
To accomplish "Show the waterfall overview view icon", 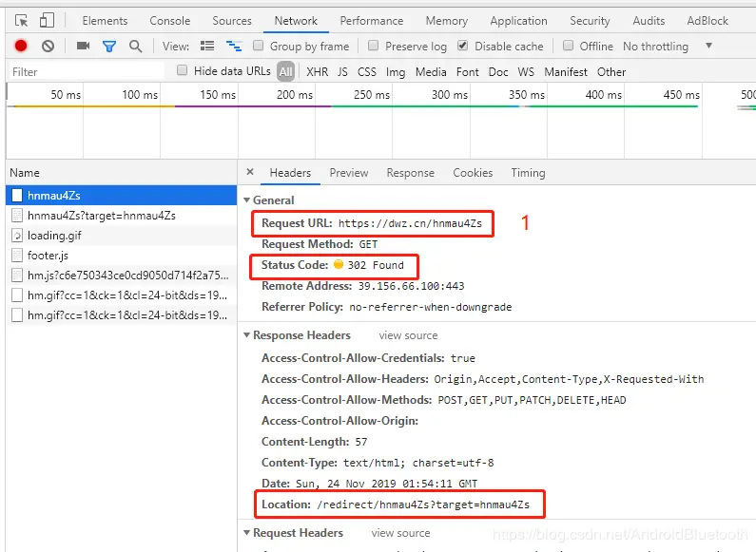I will pyautogui.click(x=234, y=47).
